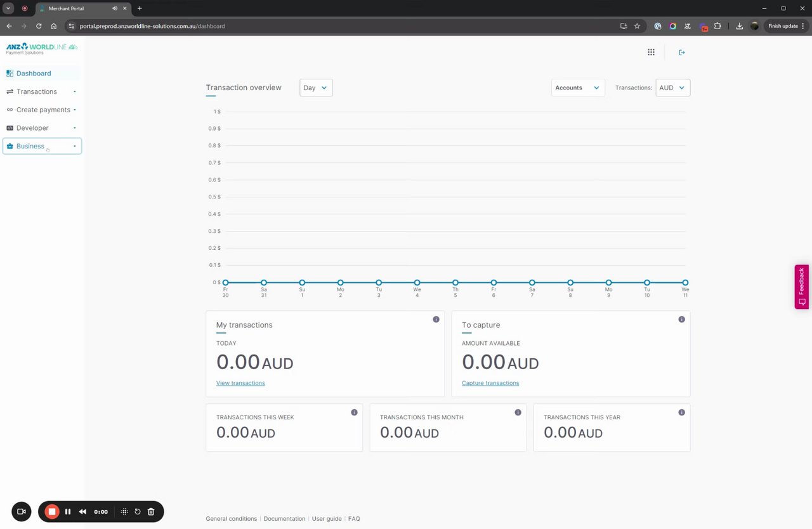Open the apps grid icon
812x529 pixels.
pyautogui.click(x=651, y=52)
